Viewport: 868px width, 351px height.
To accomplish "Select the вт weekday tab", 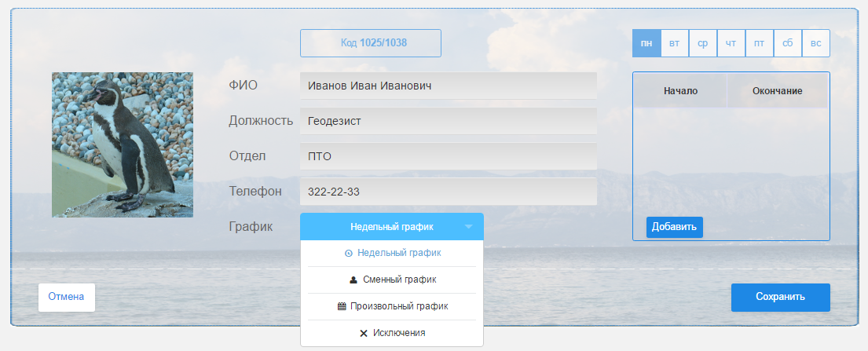I will 675,43.
